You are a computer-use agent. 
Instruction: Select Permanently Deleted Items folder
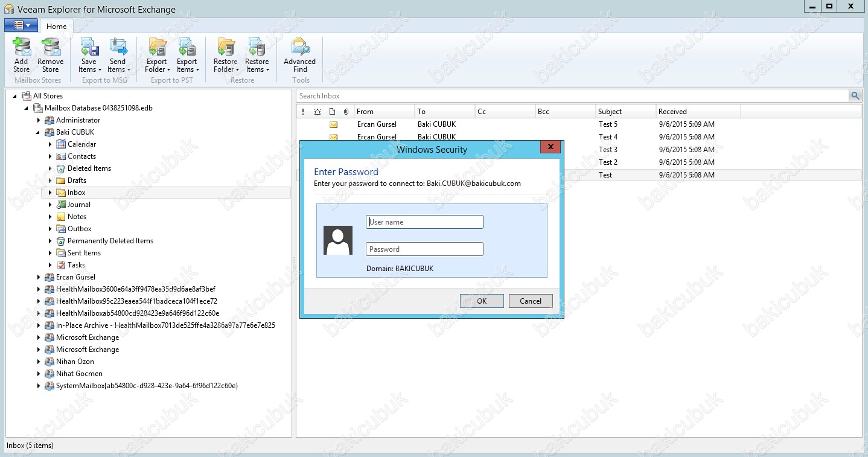pos(110,241)
